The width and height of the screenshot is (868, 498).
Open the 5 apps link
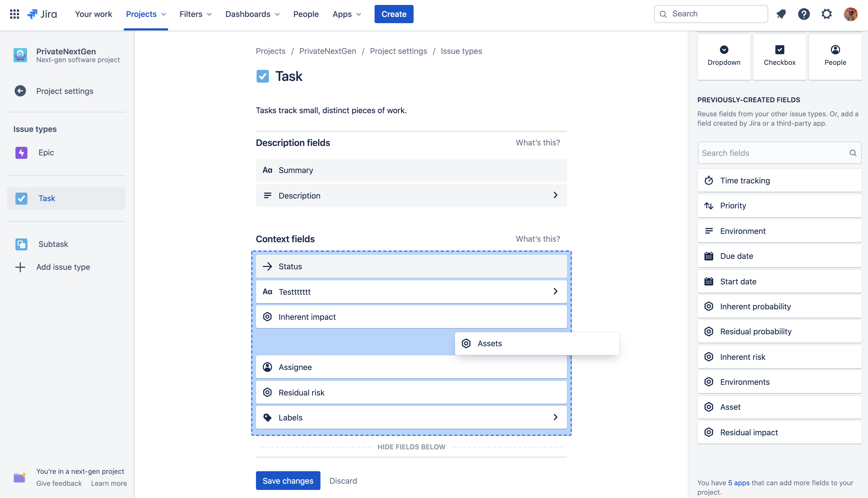pyautogui.click(x=739, y=483)
